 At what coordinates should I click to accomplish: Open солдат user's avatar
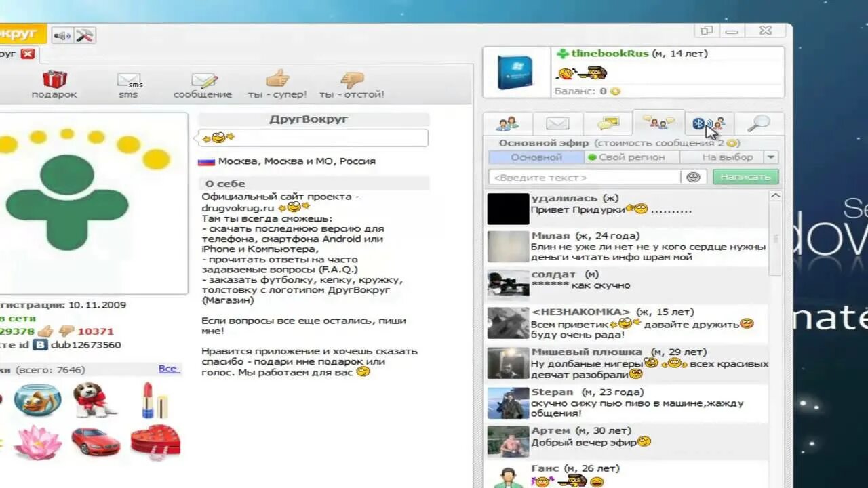(508, 285)
